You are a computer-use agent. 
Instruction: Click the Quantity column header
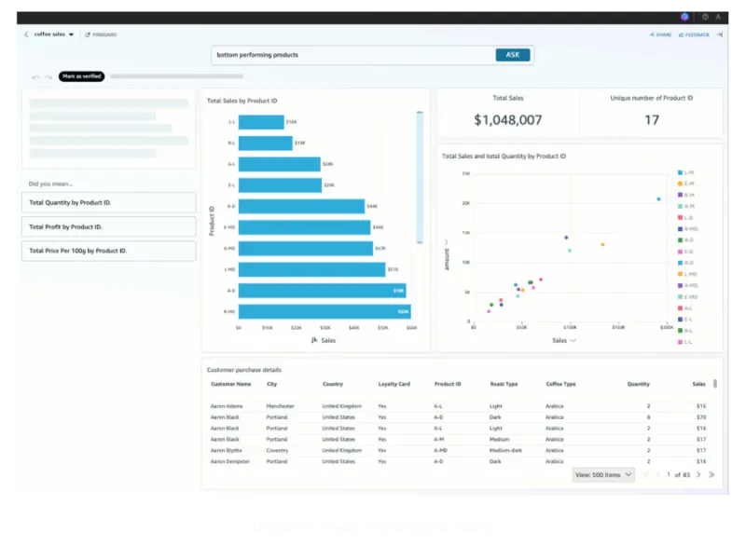(x=638, y=384)
